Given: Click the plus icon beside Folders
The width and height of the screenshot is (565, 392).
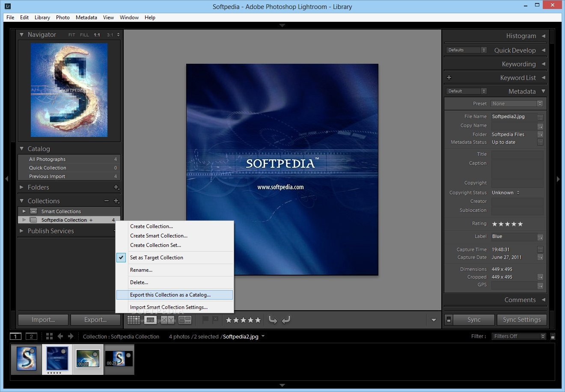Looking at the screenshot, I should pos(116,187).
